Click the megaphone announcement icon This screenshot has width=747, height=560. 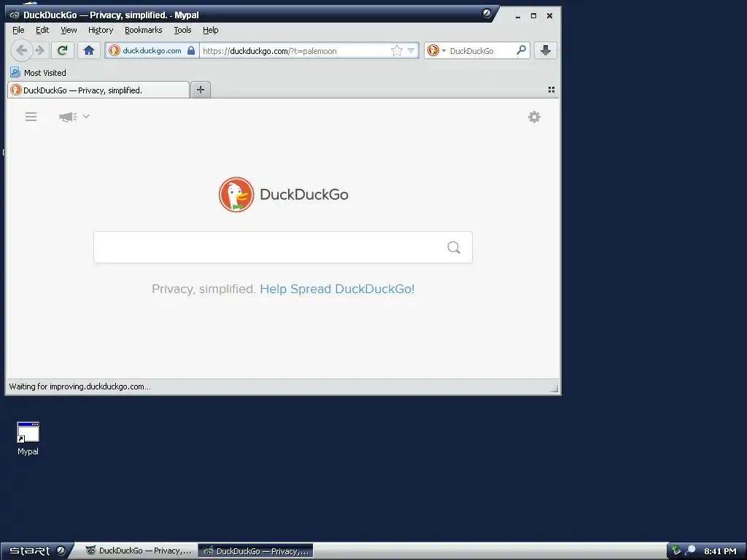(x=68, y=117)
